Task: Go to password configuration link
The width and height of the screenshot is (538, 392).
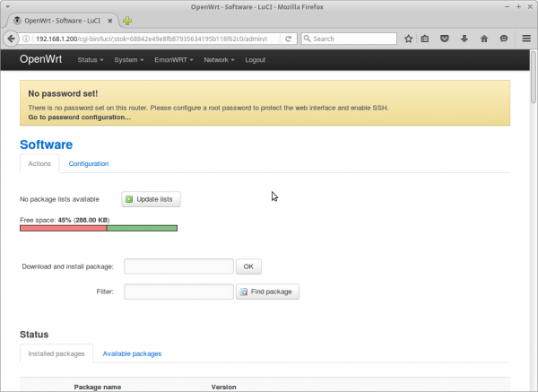Action: (79, 117)
